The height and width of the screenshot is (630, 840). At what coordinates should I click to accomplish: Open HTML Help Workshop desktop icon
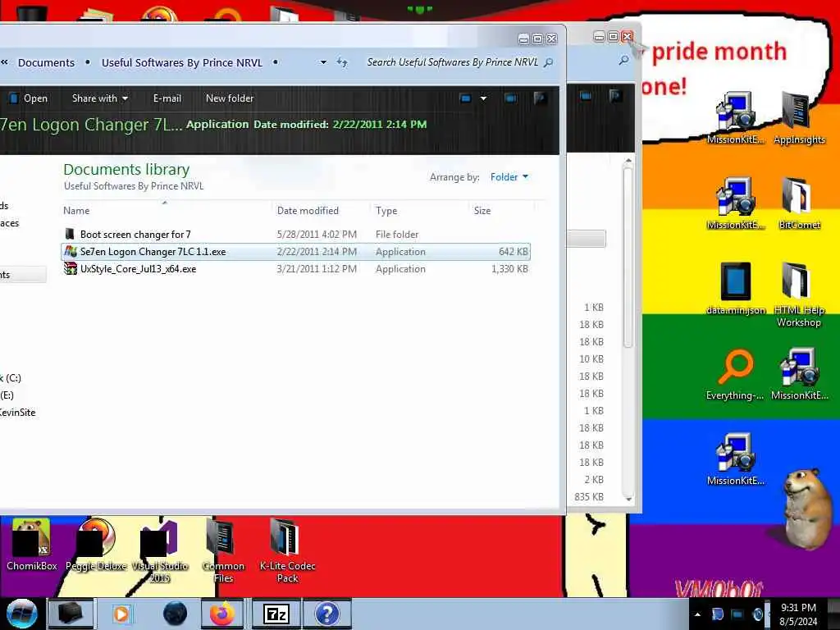[x=799, y=294]
